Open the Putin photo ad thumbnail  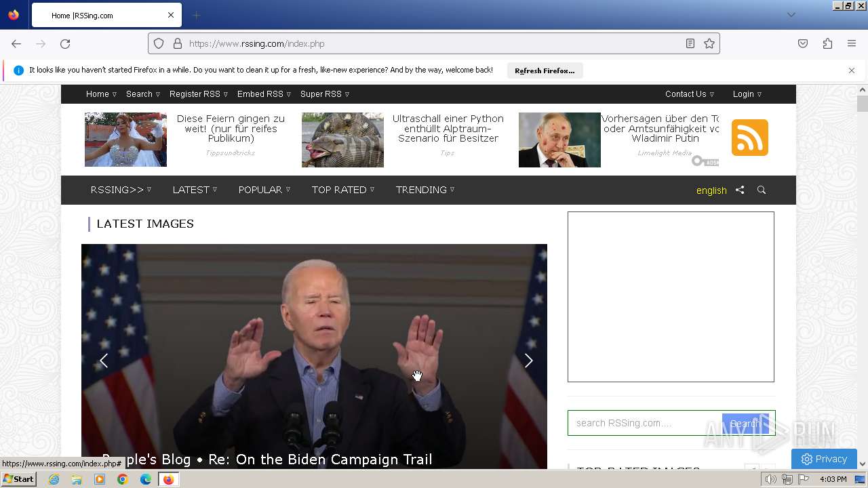[559, 140]
